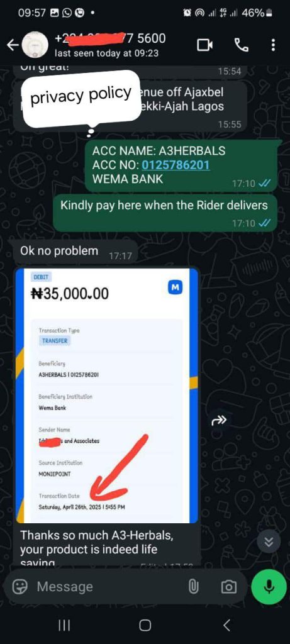Tap the back arrow in chat header
The image size is (290, 644).
click(13, 45)
